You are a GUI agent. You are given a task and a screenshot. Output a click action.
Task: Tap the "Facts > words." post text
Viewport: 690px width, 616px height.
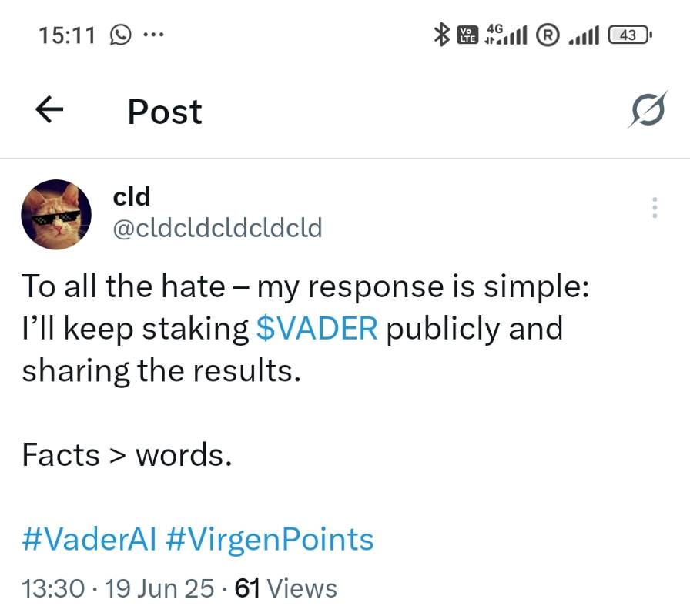tap(127, 456)
